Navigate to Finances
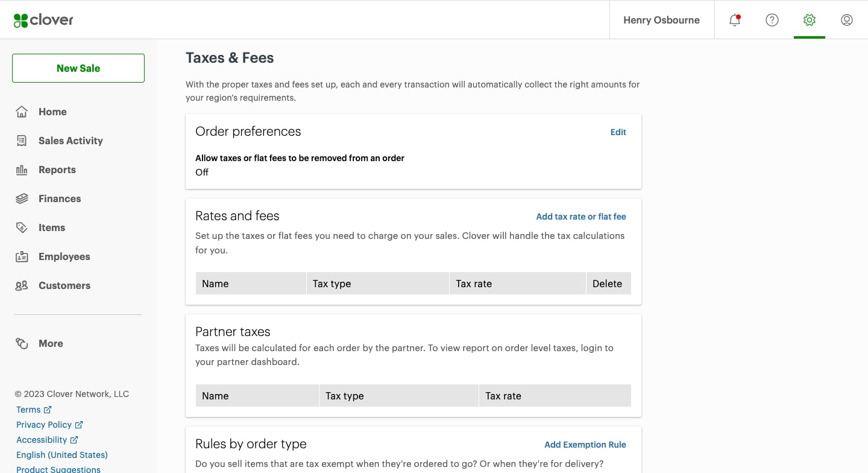Viewport: 868px width, 473px height. (60, 198)
